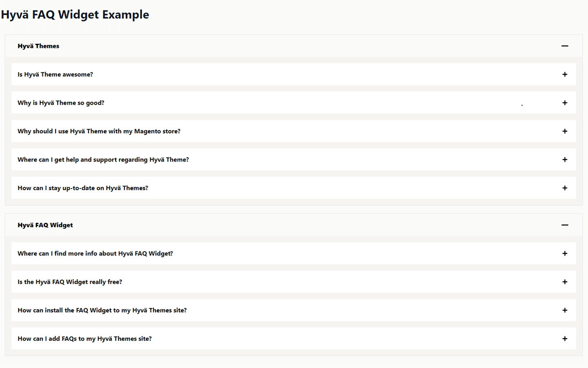
Task: Expand 'Where can I get help and support' text
Action: 103,159
